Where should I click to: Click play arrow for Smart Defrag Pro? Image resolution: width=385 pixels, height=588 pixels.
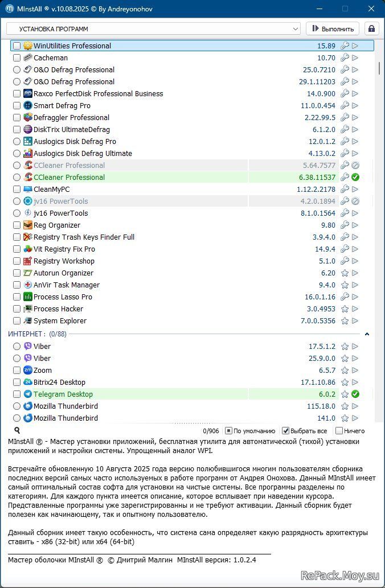[x=355, y=106]
